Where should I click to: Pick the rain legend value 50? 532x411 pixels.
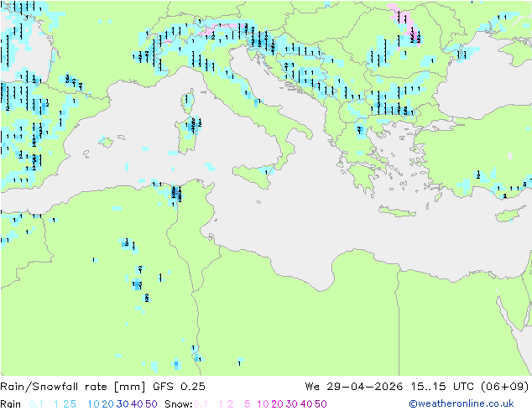151,404
